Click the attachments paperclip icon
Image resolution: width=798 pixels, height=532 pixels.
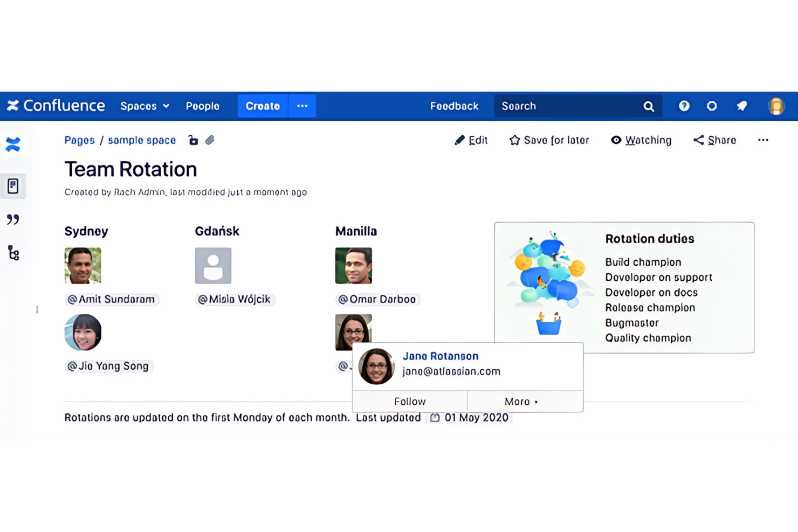pos(210,140)
